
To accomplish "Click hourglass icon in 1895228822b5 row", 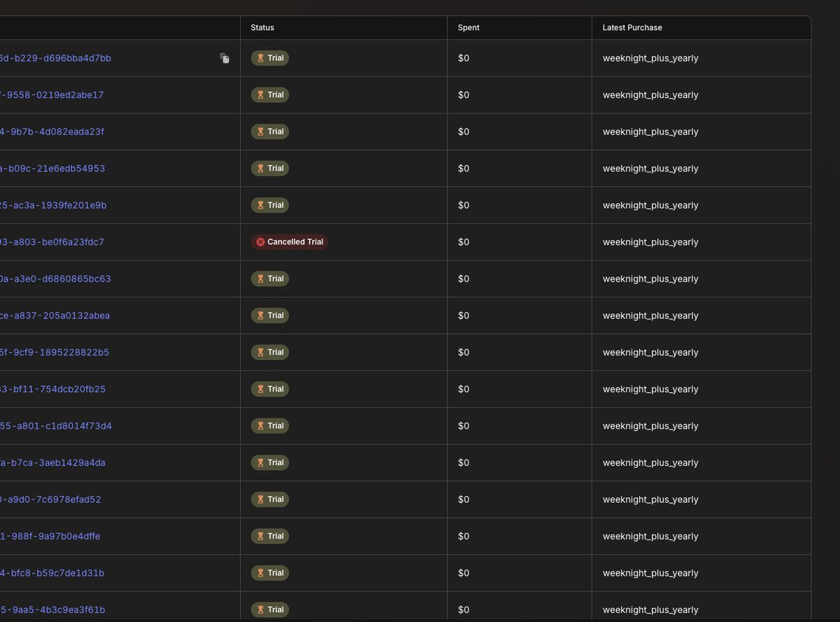I will (260, 352).
